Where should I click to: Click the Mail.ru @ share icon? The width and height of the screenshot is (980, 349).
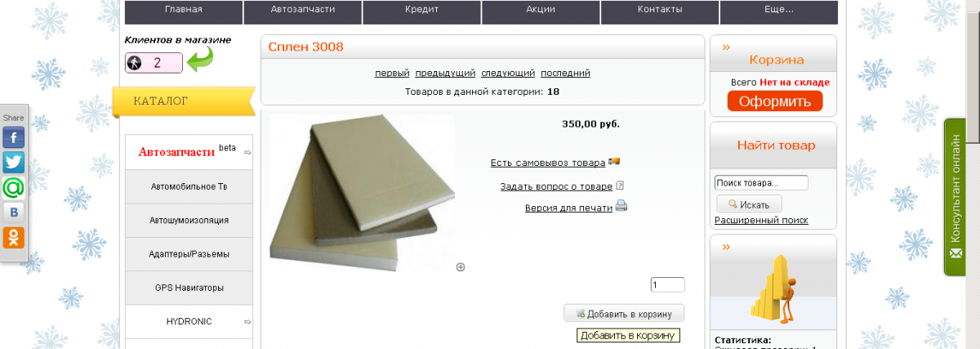pos(14,187)
